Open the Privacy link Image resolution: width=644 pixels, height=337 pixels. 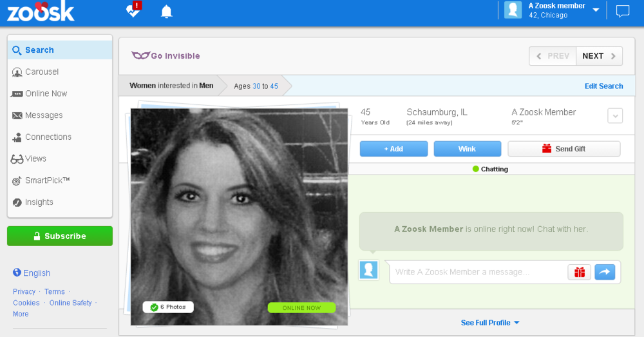24,291
